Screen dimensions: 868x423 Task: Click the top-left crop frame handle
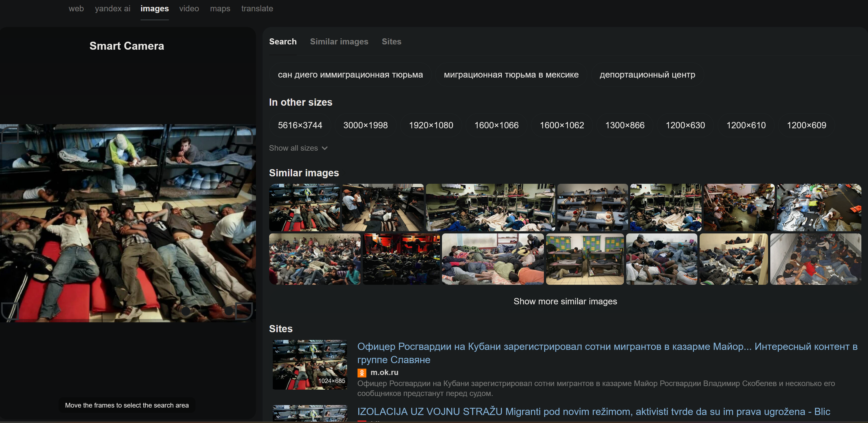pyautogui.click(x=9, y=135)
